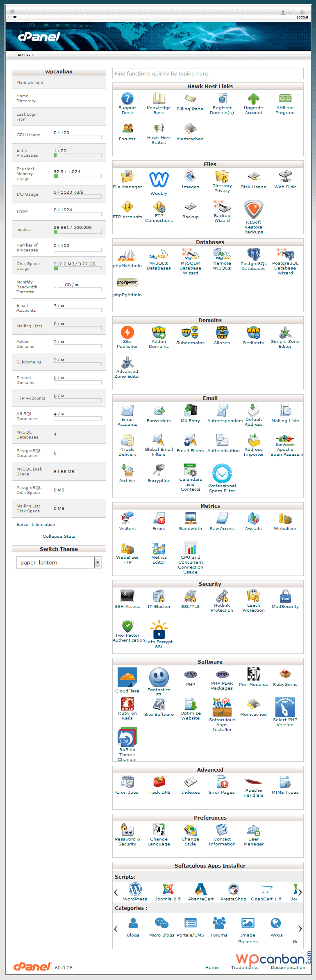The image size is (316, 980).
Task: Open the Server Information link
Action: pos(36,524)
